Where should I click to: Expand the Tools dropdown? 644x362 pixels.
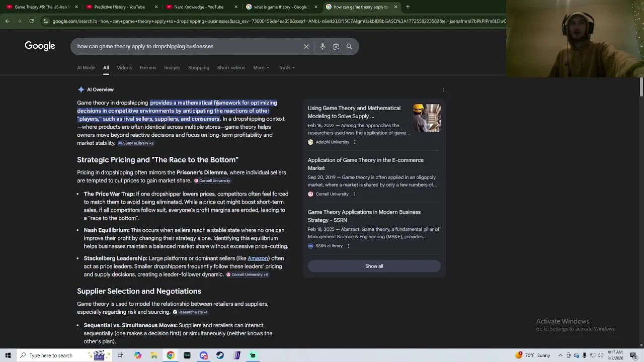(x=287, y=68)
